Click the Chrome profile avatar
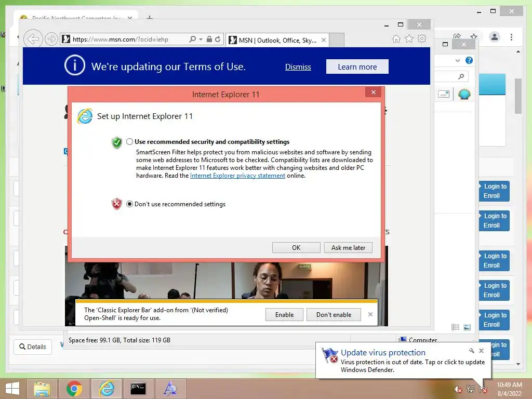532x399 pixels. tap(495, 37)
